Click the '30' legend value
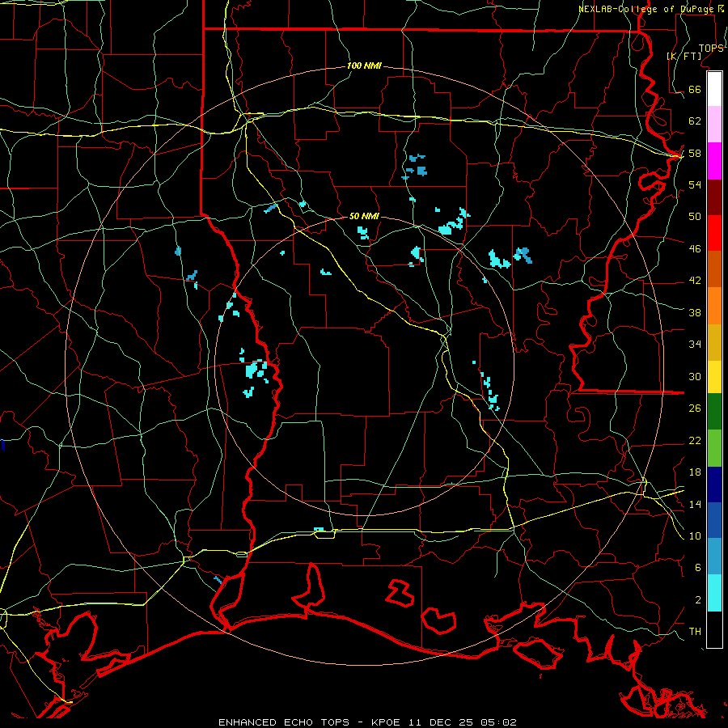Image resolution: width=728 pixels, height=728 pixels. pos(695,376)
